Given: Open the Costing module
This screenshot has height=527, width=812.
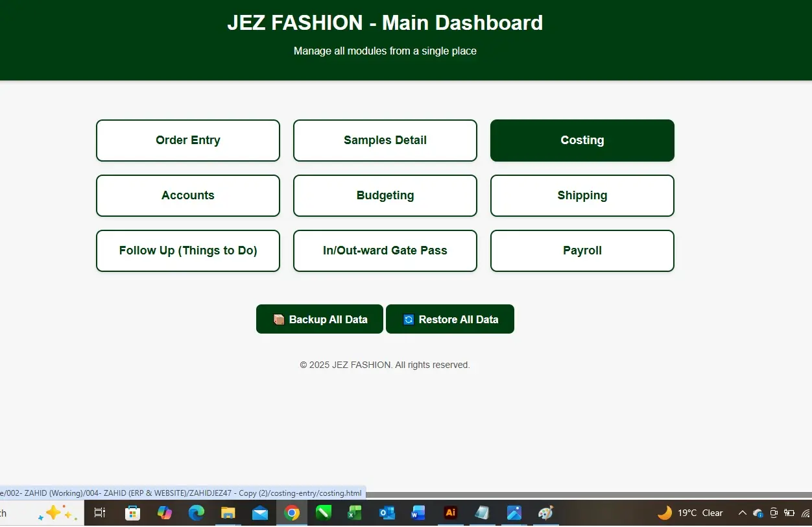Looking at the screenshot, I should pyautogui.click(x=582, y=140).
